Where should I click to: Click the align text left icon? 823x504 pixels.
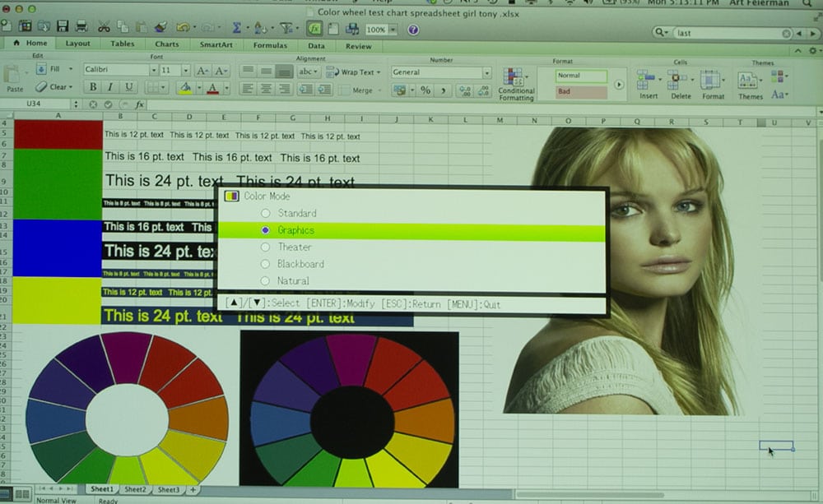click(248, 89)
